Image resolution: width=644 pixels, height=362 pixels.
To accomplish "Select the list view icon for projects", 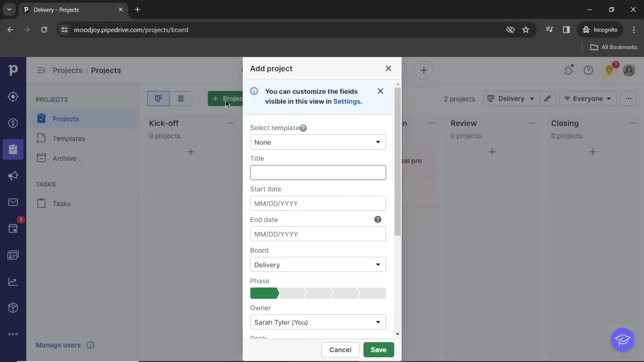I will point(180,98).
